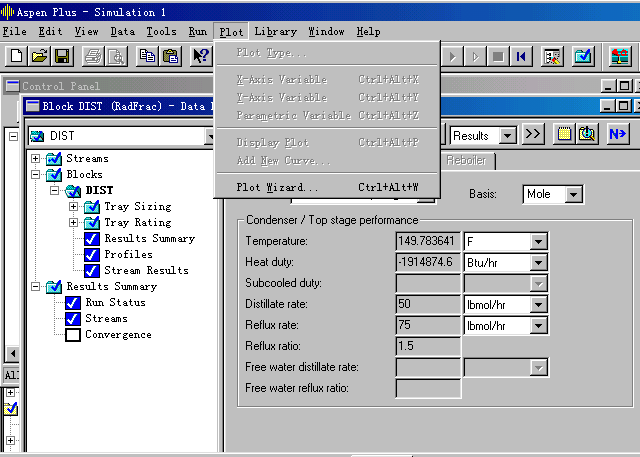Click the Profiles checkbox under DIST
Image resolution: width=640 pixels, height=457 pixels.
[x=92, y=255]
